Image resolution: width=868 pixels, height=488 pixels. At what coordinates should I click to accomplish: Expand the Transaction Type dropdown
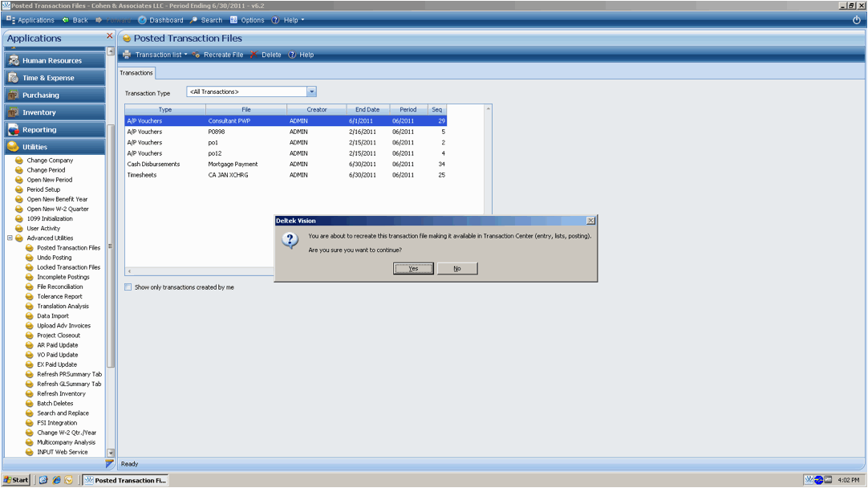[311, 91]
